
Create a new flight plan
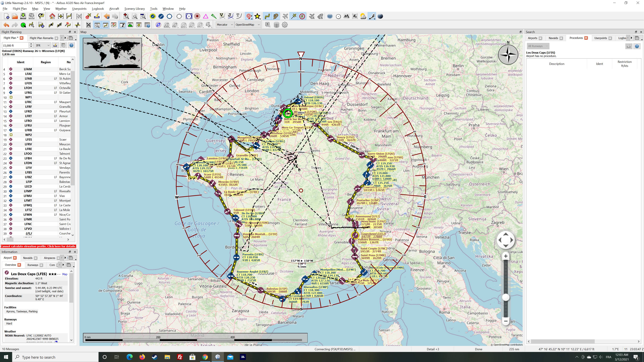point(7,16)
